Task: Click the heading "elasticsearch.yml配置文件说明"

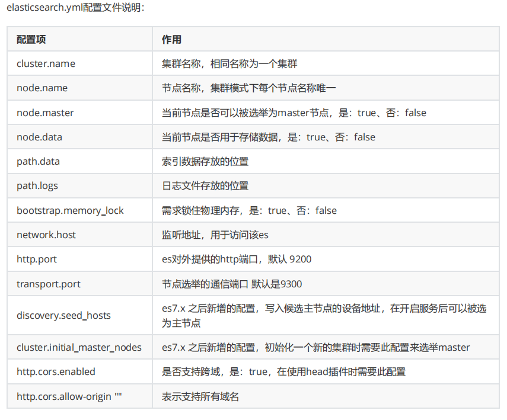Action: tap(75, 8)
